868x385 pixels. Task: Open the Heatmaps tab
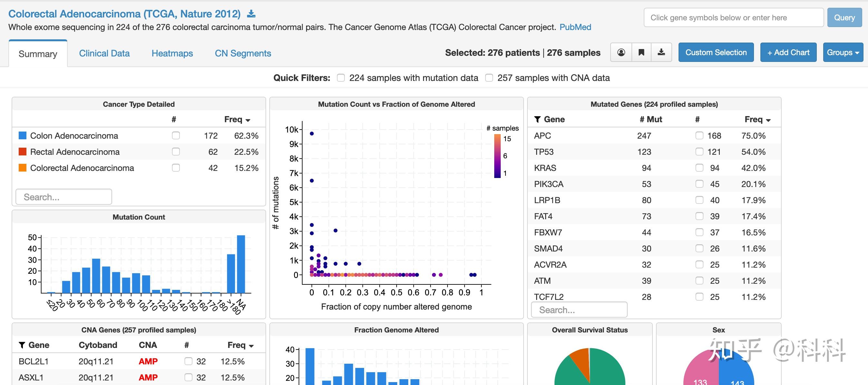coord(172,53)
